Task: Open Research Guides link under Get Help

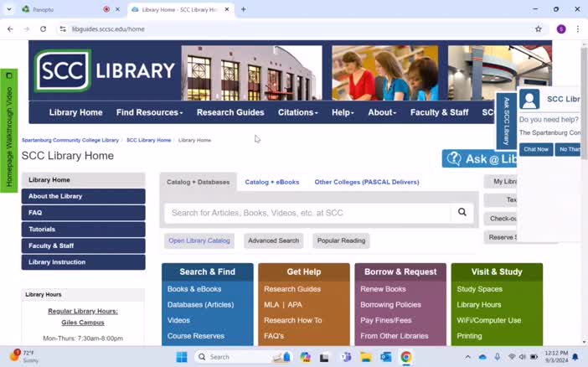Action: click(x=292, y=289)
